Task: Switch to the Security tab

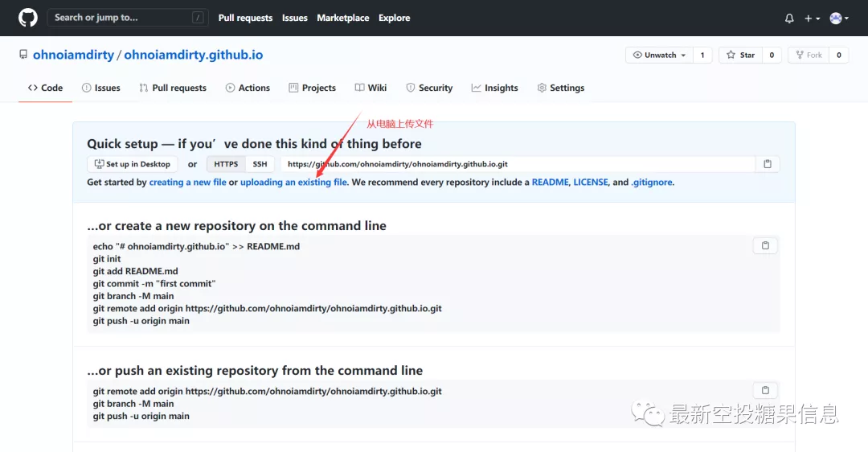Action: coord(429,88)
